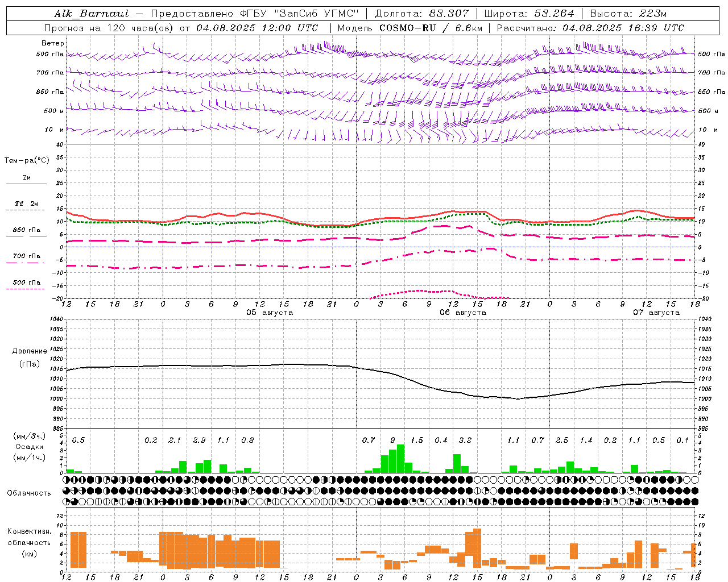The image size is (728, 582).
Task: Click the Долгота: 83.307 value
Action: (x=422, y=14)
